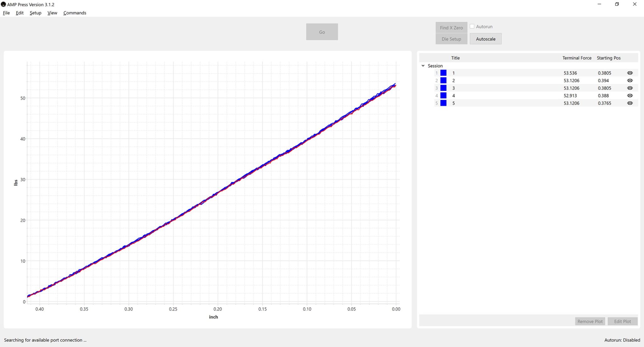Hide plot 5 with the eye icon
Image resolution: width=644 pixels, height=347 pixels.
[x=630, y=103]
